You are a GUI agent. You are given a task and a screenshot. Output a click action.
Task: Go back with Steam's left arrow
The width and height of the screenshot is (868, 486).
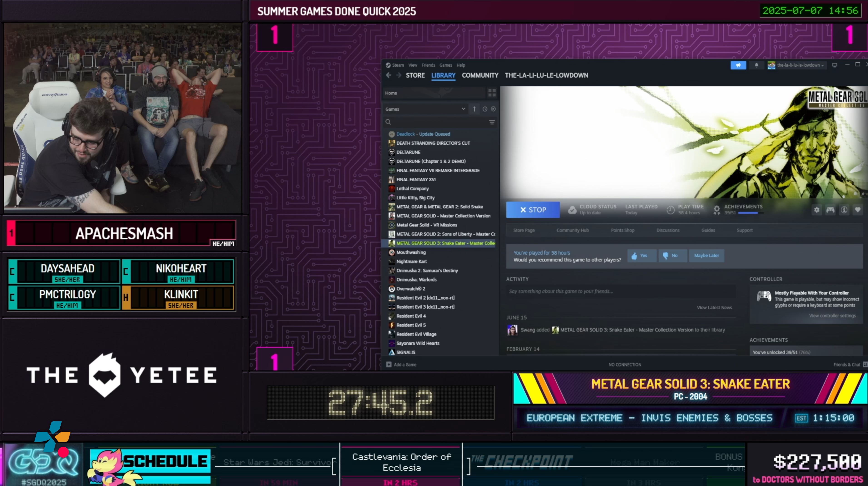(389, 75)
